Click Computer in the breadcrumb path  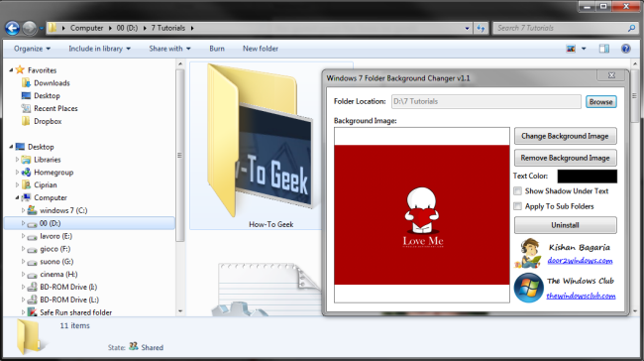click(x=86, y=28)
